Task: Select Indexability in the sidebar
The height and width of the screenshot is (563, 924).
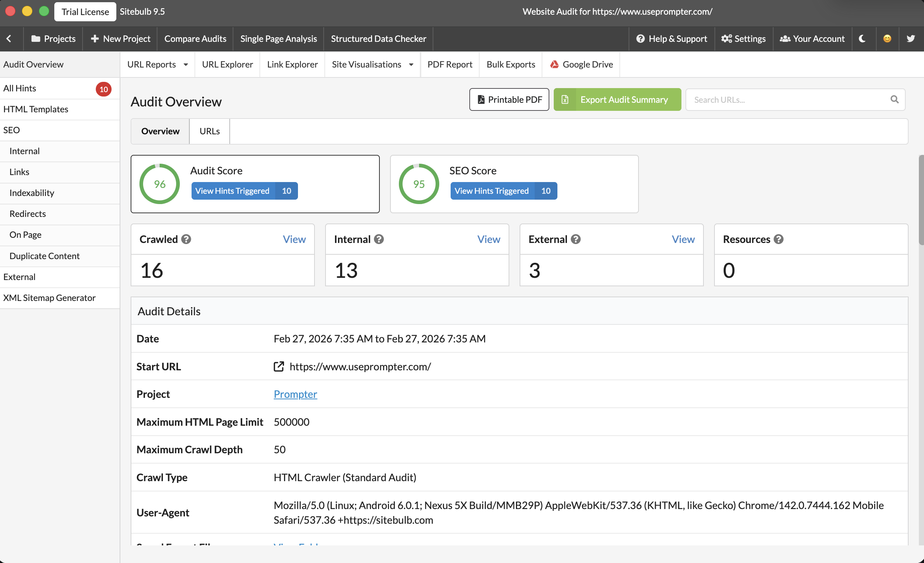Action: coord(32,193)
